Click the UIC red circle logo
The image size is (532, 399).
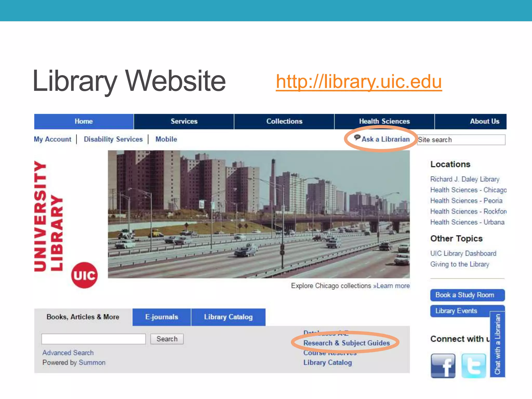[x=84, y=275]
